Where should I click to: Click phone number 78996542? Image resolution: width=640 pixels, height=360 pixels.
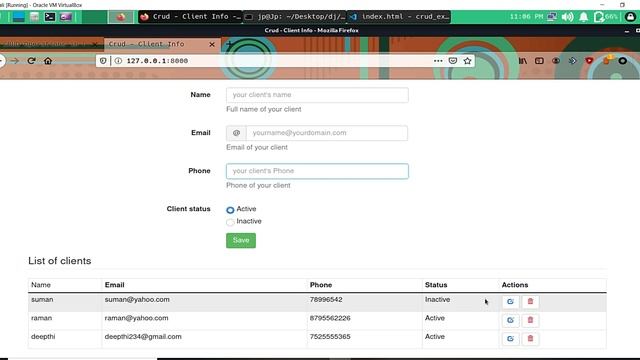[326, 300]
